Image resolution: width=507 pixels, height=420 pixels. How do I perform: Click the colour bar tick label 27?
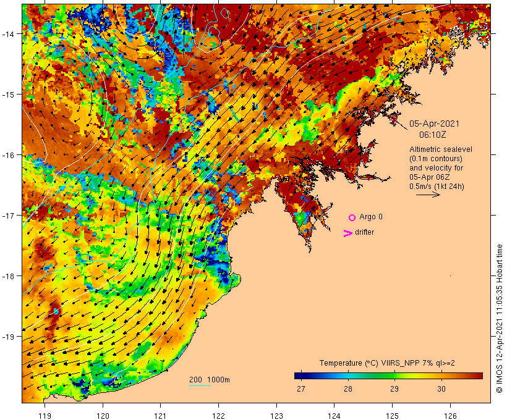(300, 389)
